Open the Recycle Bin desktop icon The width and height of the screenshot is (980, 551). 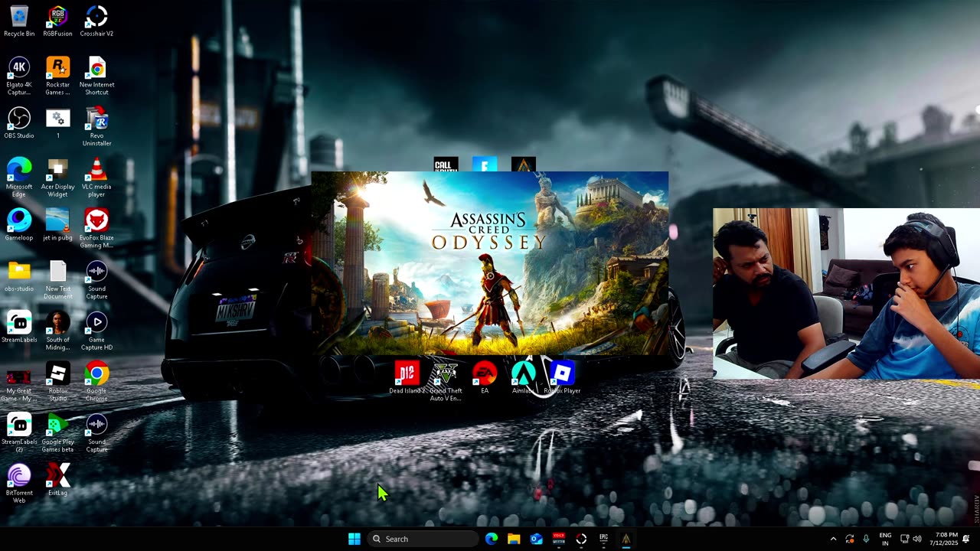(19, 21)
